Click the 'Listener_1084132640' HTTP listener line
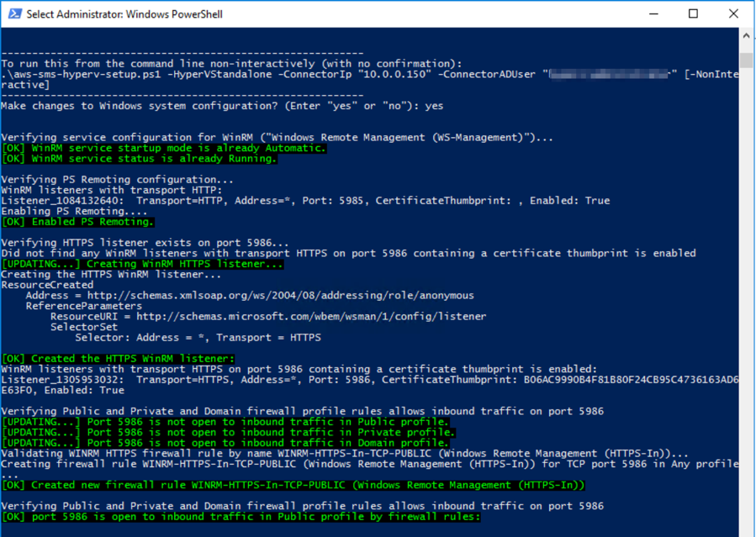 (x=305, y=201)
